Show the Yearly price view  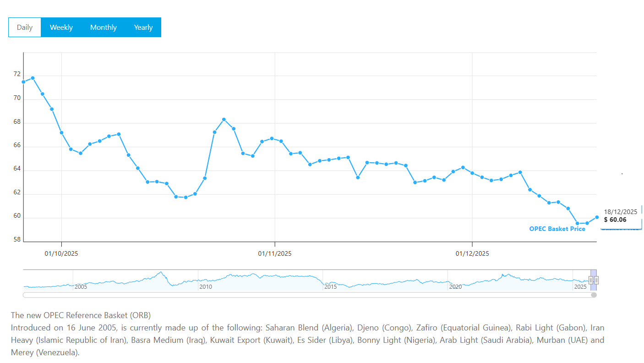pos(143,27)
